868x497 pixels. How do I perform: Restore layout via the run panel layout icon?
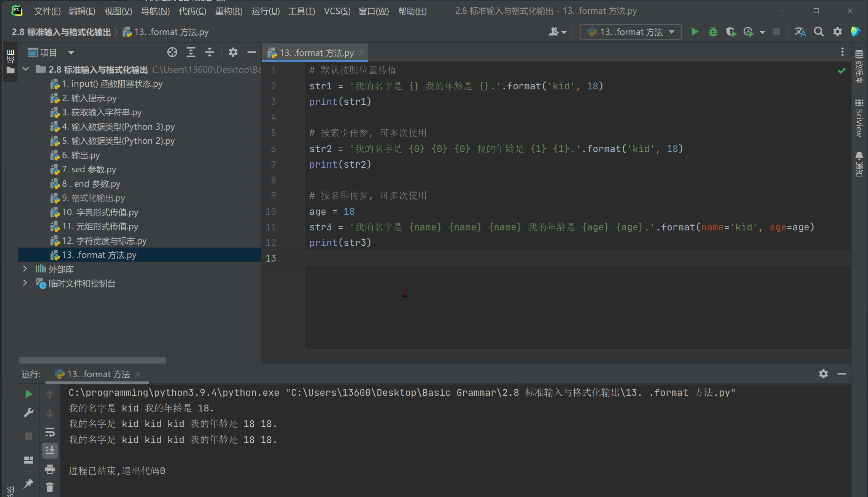pyautogui.click(x=29, y=460)
